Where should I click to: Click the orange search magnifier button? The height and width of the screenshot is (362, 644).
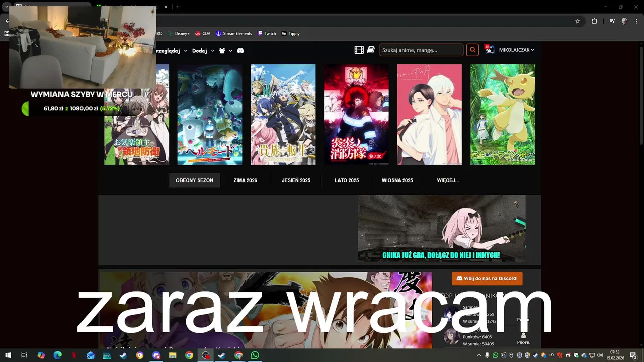click(472, 50)
